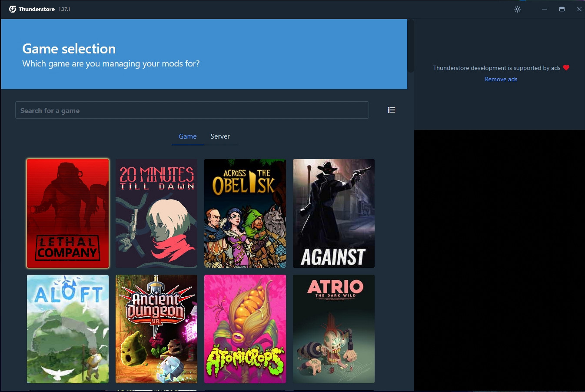Open the Remove ads link
585x392 pixels.
click(501, 79)
